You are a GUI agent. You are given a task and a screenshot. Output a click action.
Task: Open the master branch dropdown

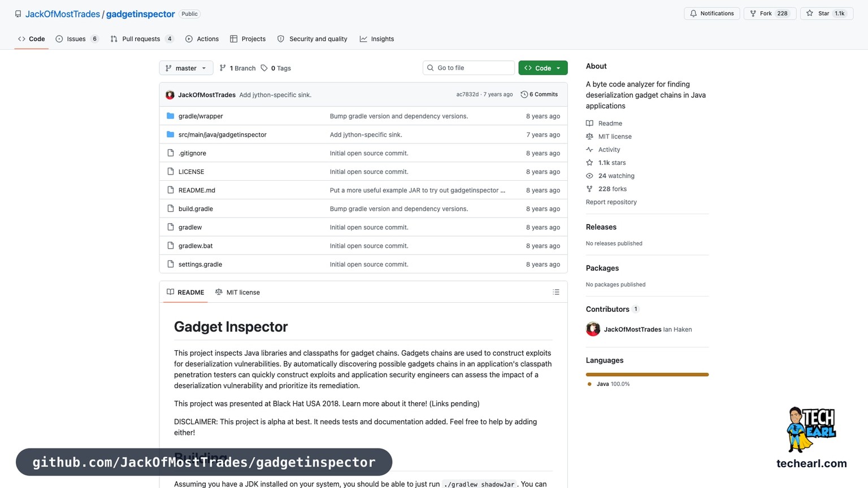click(x=186, y=68)
